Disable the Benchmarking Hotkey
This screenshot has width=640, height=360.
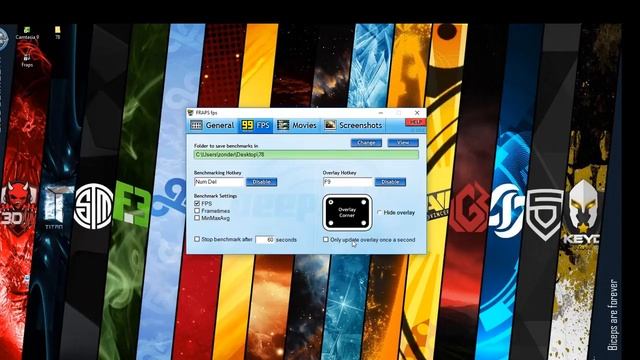click(x=262, y=182)
